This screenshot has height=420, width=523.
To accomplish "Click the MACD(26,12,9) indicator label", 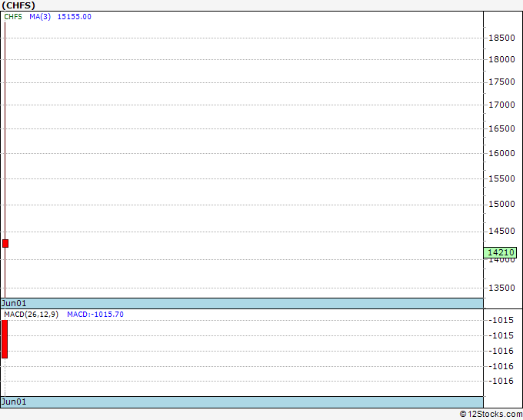I will [31, 315].
